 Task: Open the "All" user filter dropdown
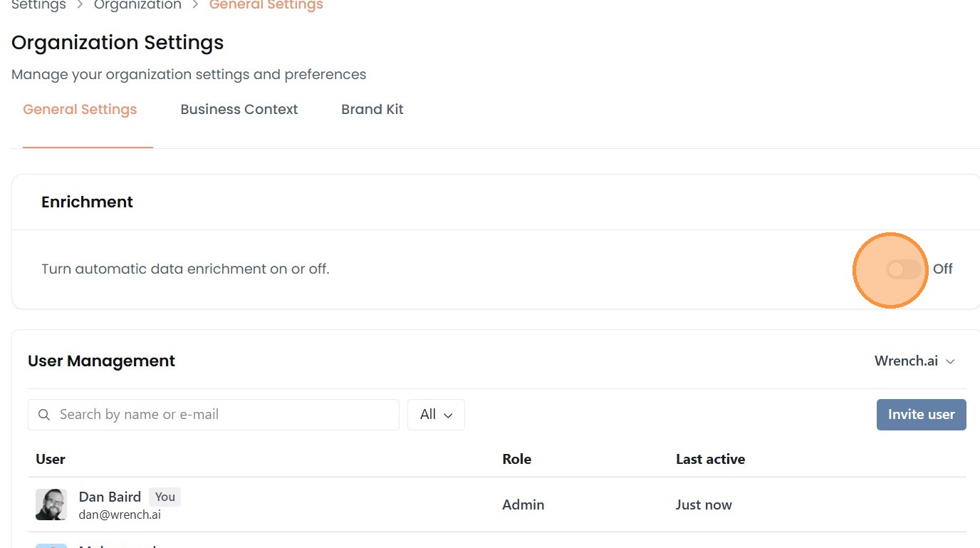pos(436,415)
